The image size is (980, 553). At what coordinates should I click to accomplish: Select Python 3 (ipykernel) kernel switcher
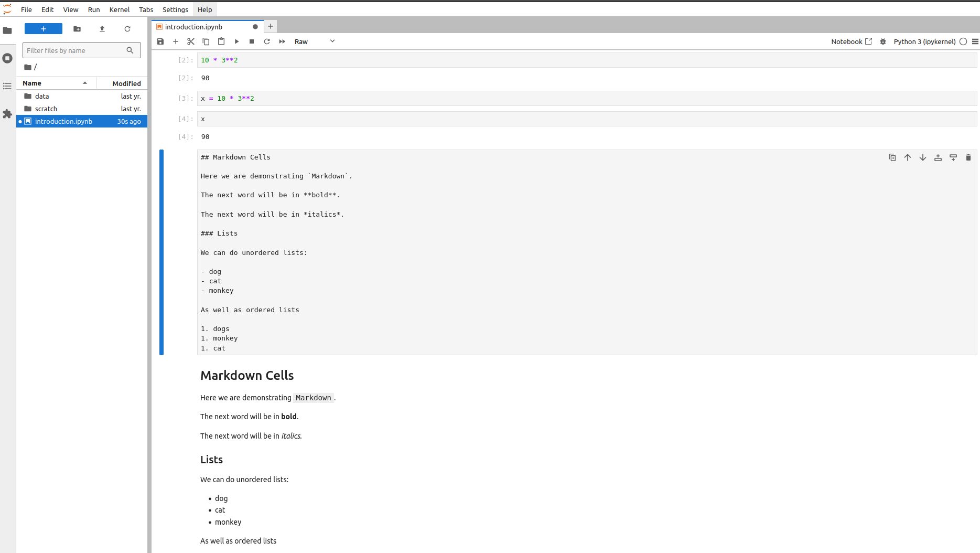pos(924,41)
